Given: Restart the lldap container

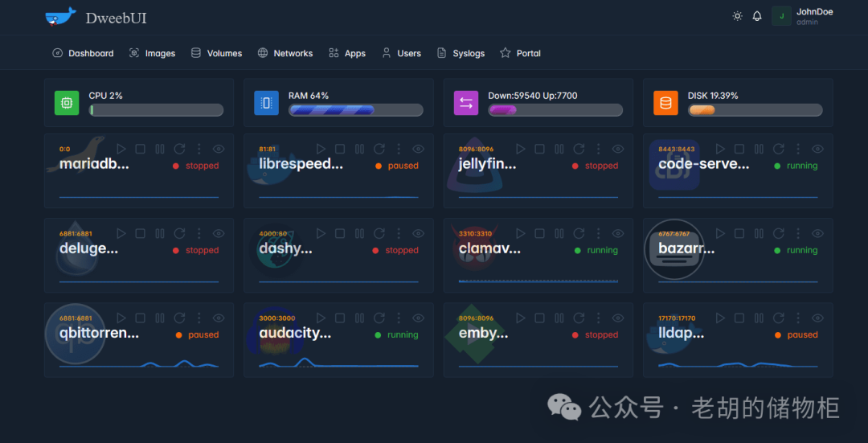Looking at the screenshot, I should [x=778, y=318].
